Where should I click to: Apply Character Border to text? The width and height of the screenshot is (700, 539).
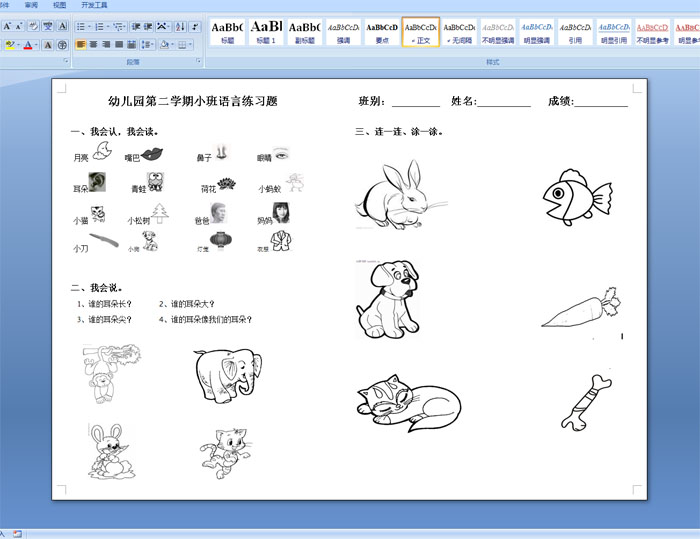point(63,26)
